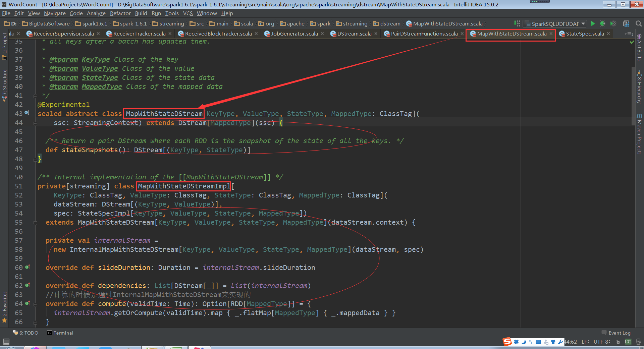Place the cursor on line number 50

point(19,177)
